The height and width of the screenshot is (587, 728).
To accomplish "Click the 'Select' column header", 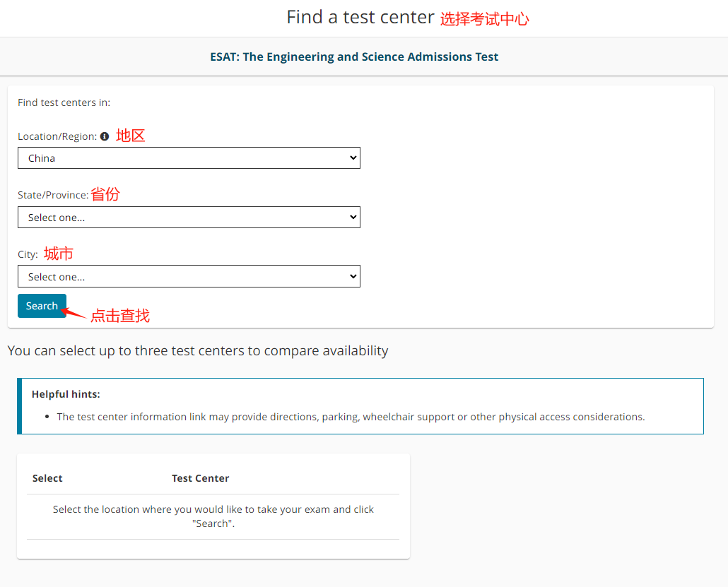I will (x=47, y=478).
